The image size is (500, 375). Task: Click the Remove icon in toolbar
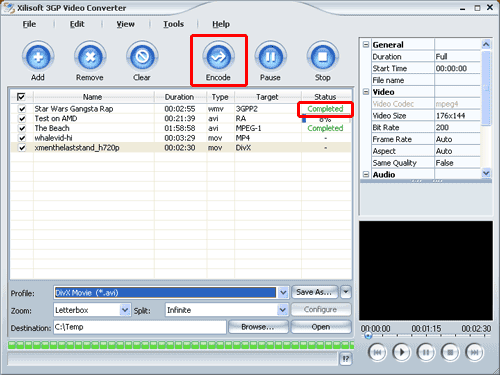90,57
